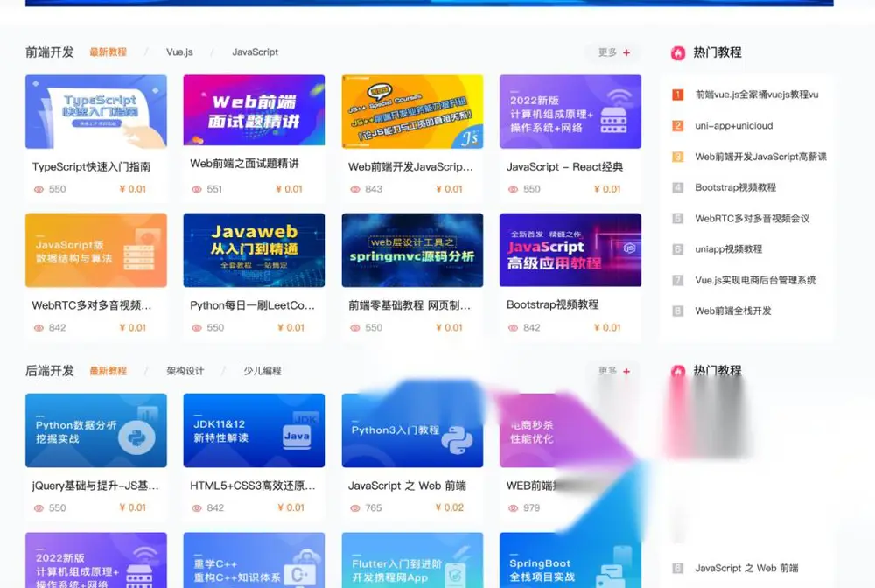The image size is (875, 588).
Task: Open the Javaweb从入门到精通 thumbnail
Action: [254, 250]
